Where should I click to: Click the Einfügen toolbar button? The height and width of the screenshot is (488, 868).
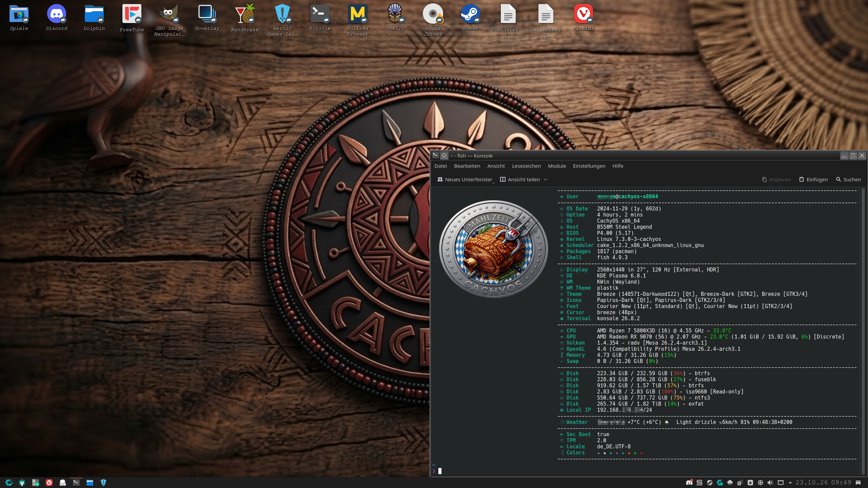coord(813,180)
